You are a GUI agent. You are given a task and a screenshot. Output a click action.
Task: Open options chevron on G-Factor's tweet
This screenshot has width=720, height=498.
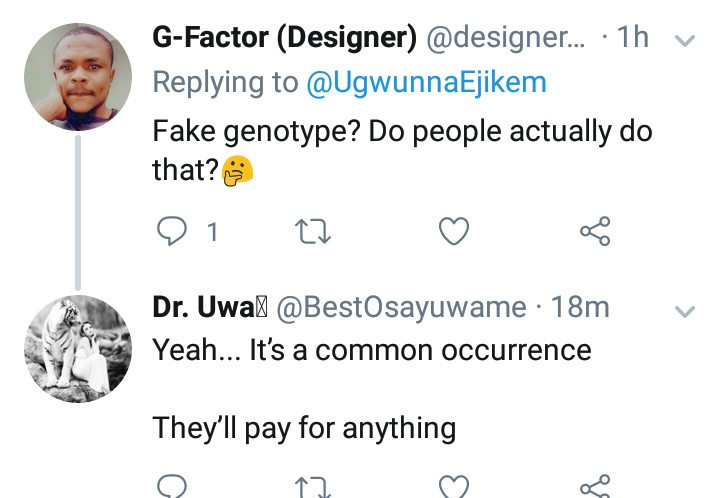tap(685, 42)
